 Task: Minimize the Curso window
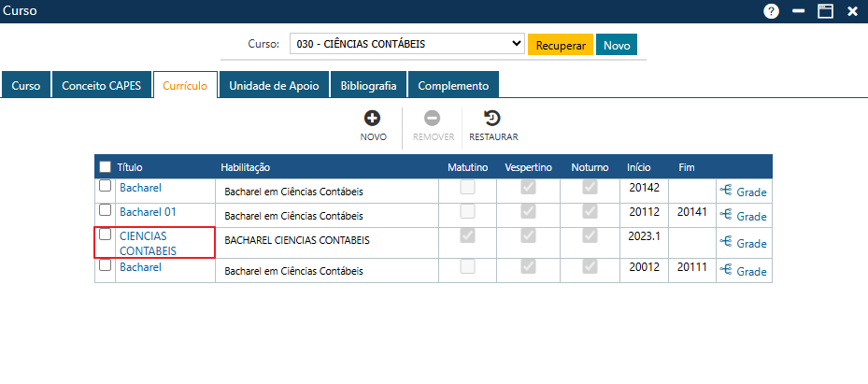click(x=798, y=11)
